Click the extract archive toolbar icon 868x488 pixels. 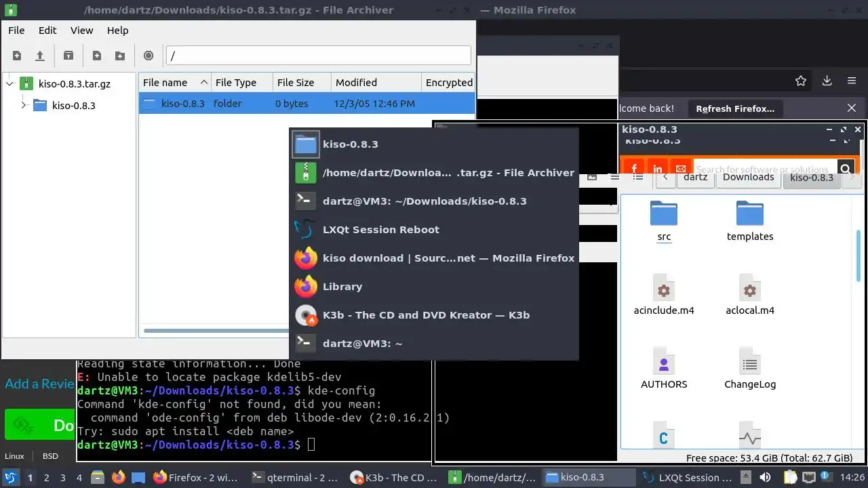(x=68, y=56)
